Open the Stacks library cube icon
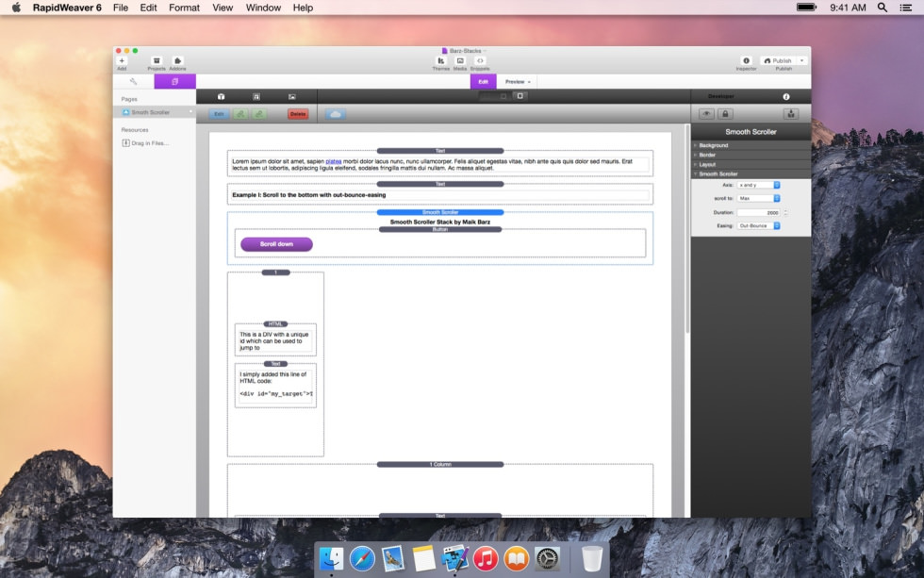 (x=221, y=96)
